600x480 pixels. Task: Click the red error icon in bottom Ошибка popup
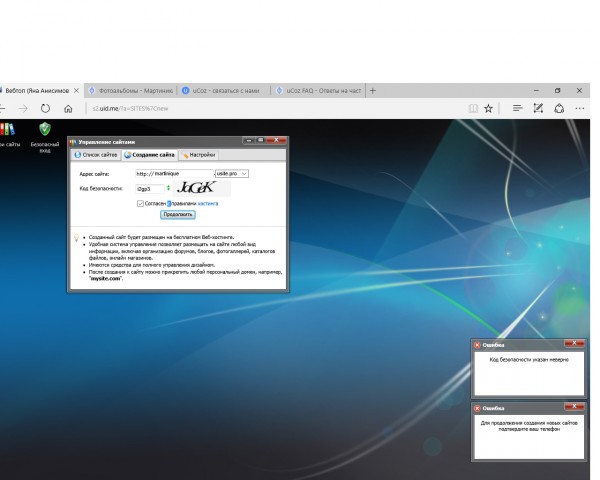(477, 408)
